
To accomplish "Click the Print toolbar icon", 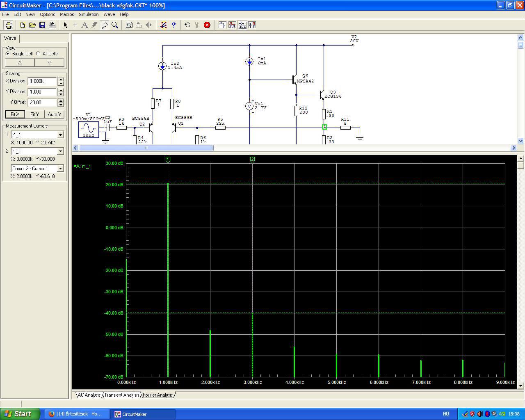I will point(52,25).
